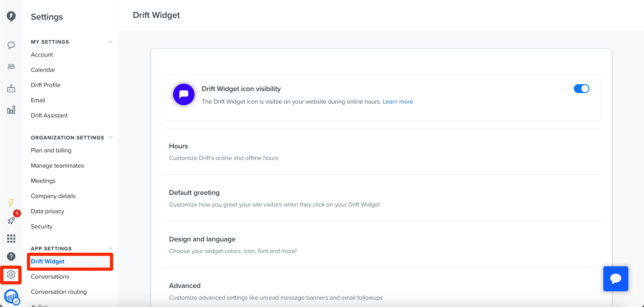This screenshot has height=307, width=644.
Task: Open Meetings settings
Action: (43, 181)
